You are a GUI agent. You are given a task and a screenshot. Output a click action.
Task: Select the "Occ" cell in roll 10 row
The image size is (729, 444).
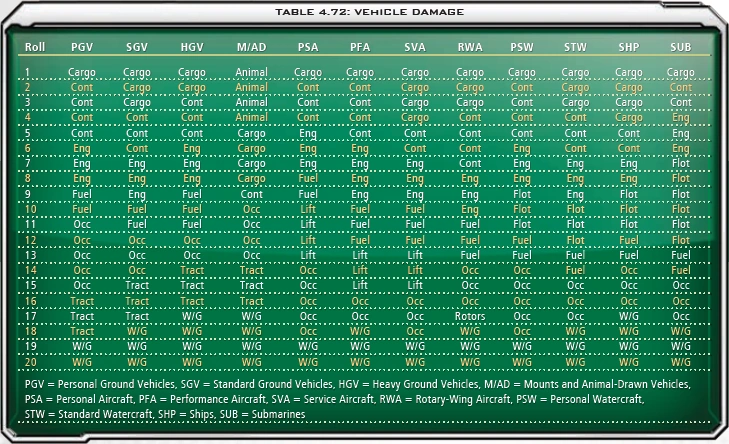tap(252, 209)
